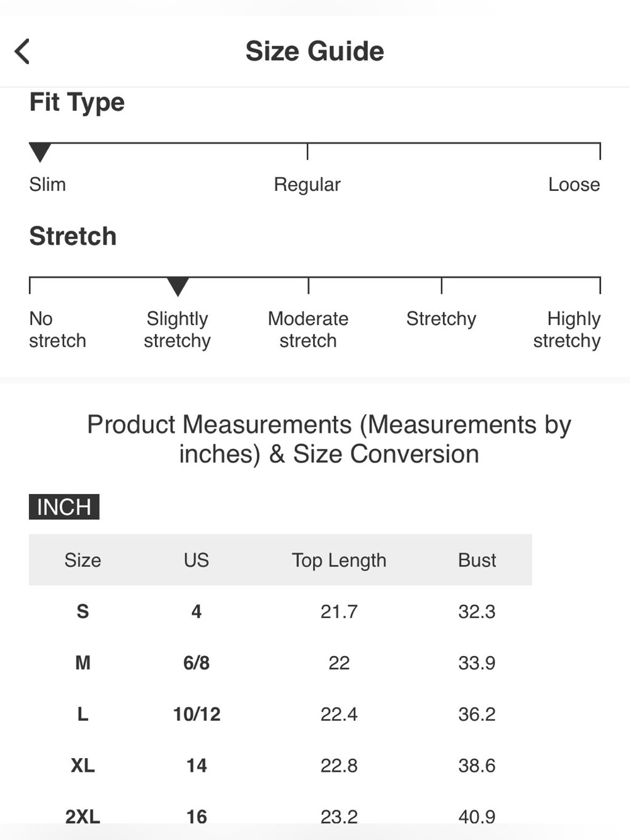Select size L row label
Screen dimensions: 630x840
pos(83,714)
